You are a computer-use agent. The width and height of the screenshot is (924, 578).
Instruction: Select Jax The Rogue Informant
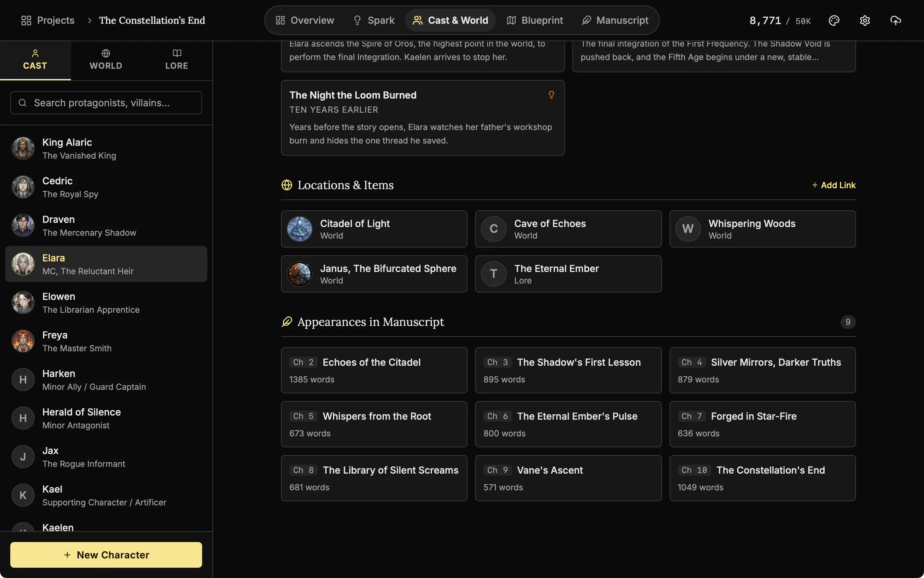coord(106,457)
